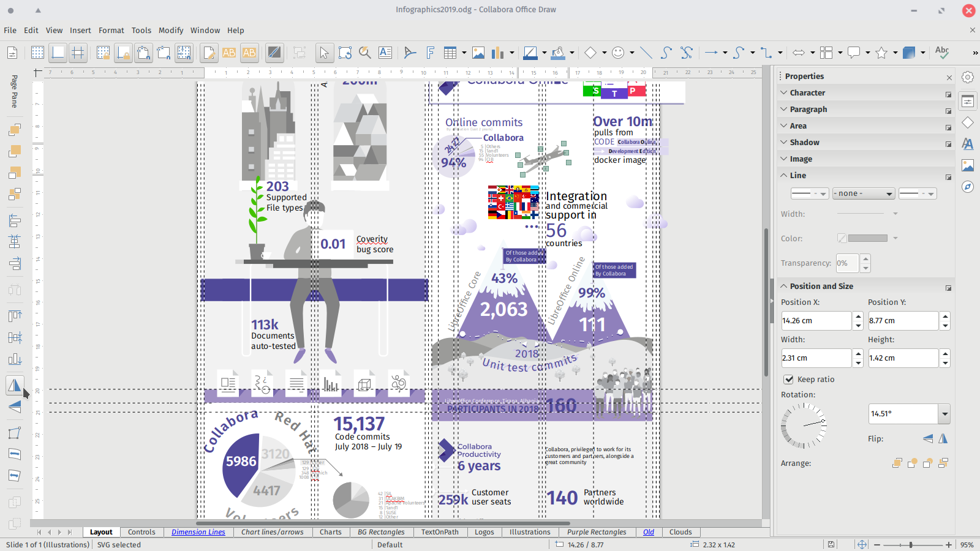Viewport: 980px width, 551px height.
Task: Click the Spelling check icon
Action: click(942, 53)
